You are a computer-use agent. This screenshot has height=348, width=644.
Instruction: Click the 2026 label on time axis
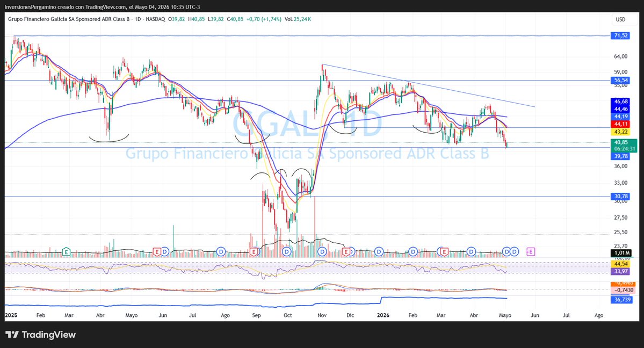(383, 316)
